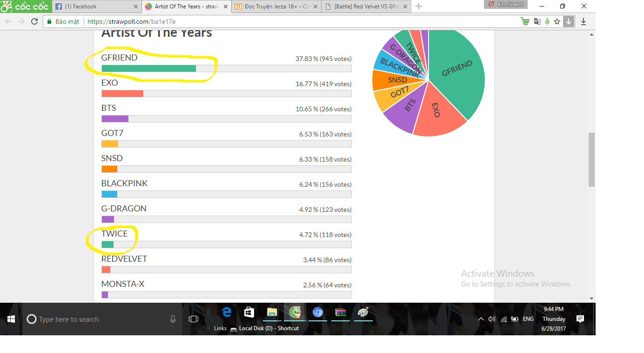Open Microsoft Edge from the taskbar
The image size is (644, 353).
(227, 312)
